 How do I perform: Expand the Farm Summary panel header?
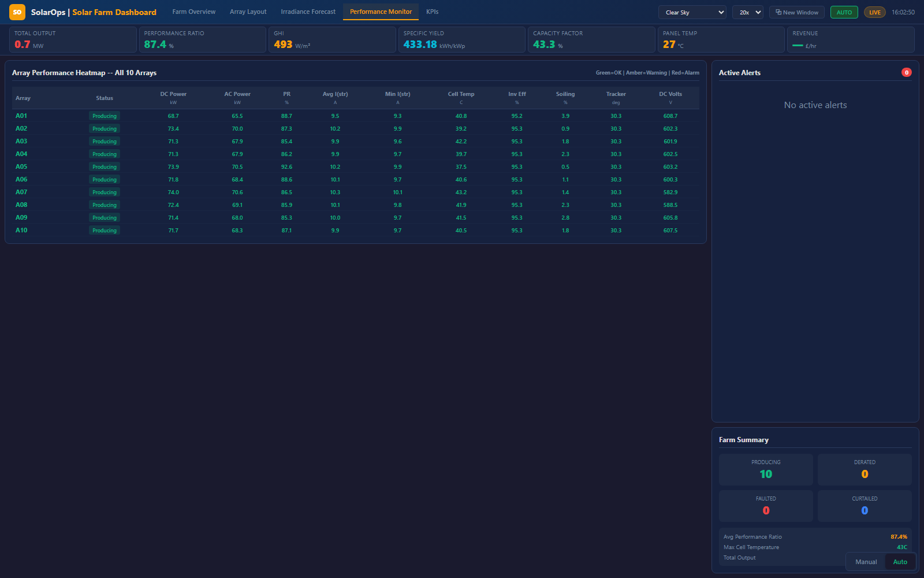tap(745, 439)
